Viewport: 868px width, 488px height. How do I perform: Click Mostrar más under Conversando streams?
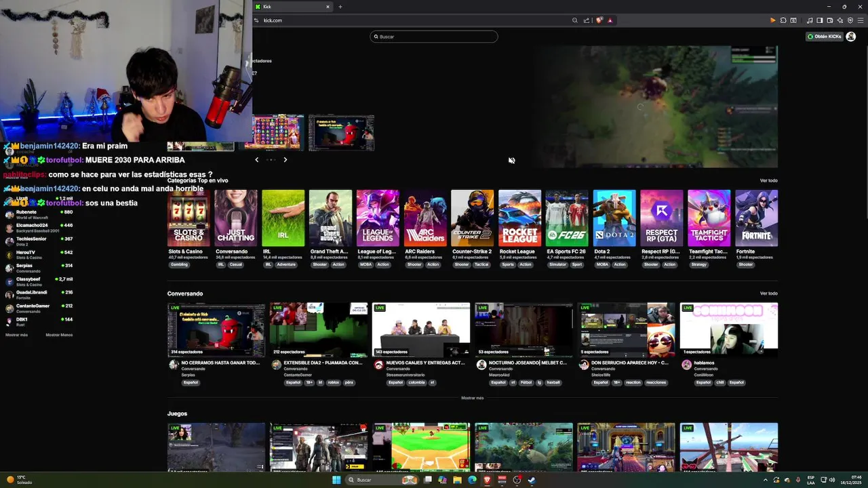(472, 398)
